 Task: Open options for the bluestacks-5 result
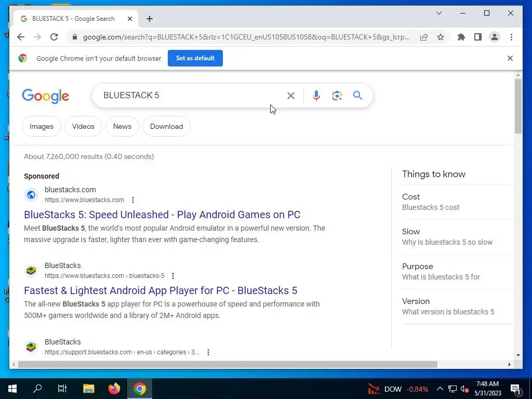173,276
